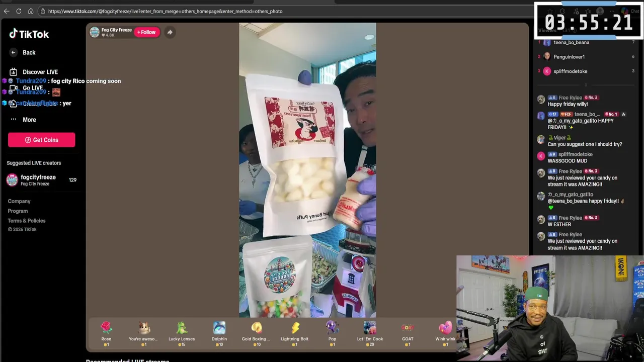Click the live video player
Viewport: 644px width, 362px height.
click(x=307, y=170)
